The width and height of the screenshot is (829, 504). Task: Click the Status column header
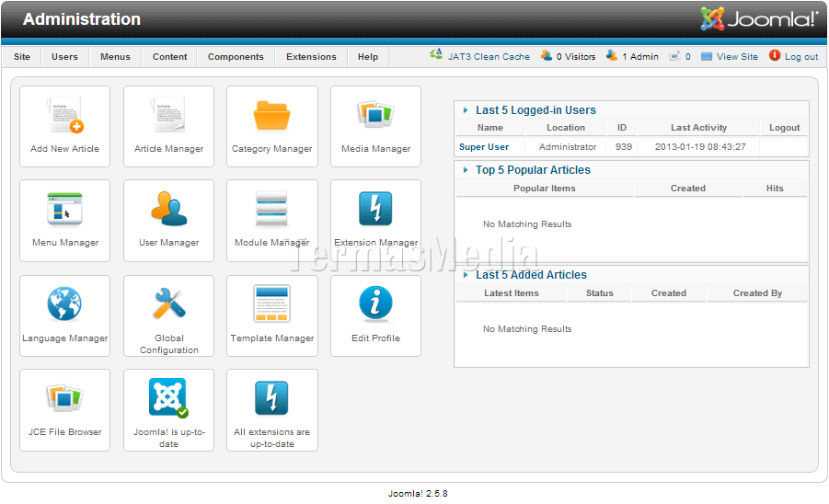click(600, 293)
